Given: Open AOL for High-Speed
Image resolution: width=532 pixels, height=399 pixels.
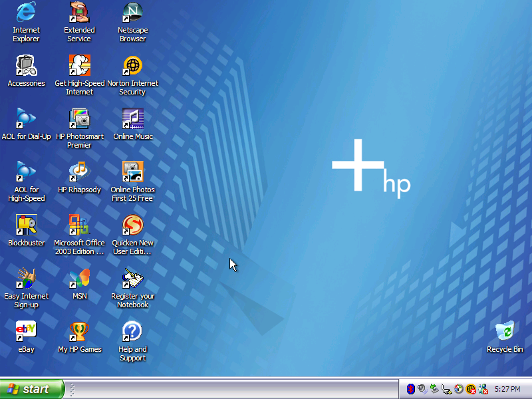Looking at the screenshot, I should [26, 173].
